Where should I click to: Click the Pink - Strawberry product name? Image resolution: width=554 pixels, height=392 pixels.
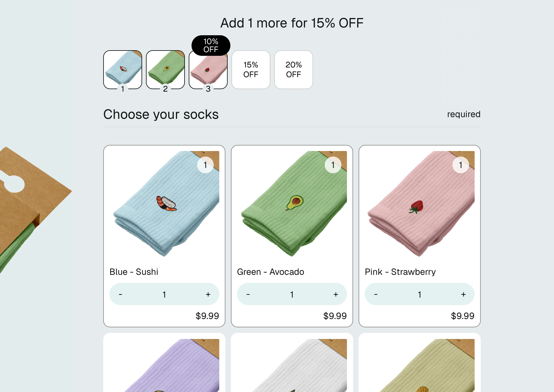click(400, 272)
